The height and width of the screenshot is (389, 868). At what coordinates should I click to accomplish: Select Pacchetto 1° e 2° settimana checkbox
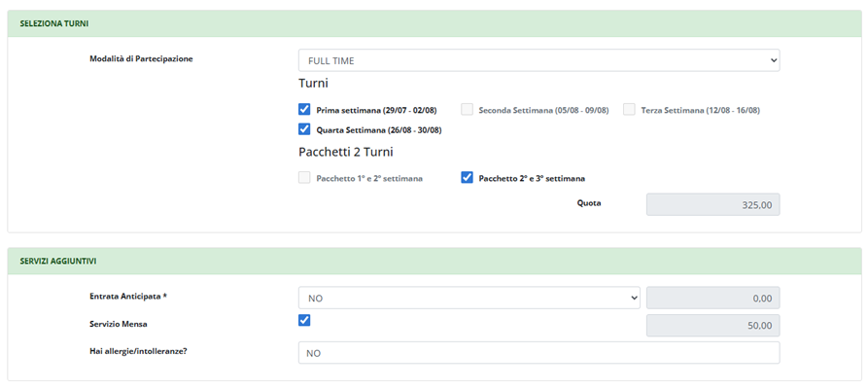pos(304,178)
